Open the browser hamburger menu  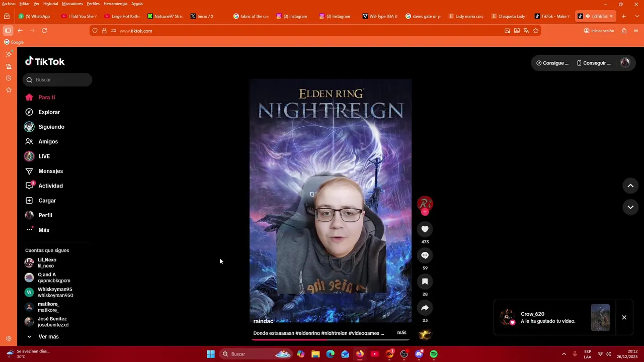coord(636,31)
